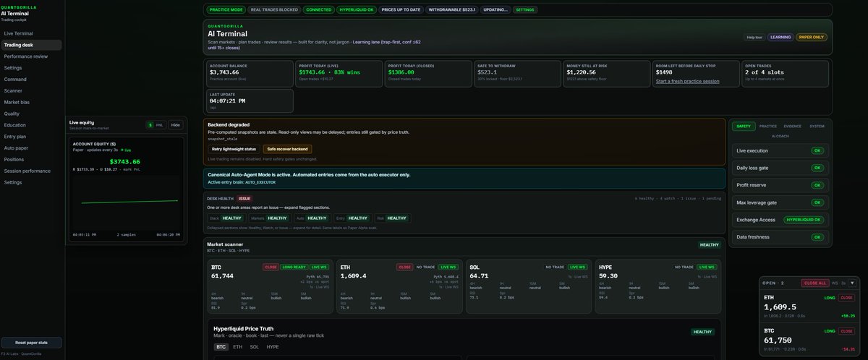Go to Positions in sidebar

pos(31,160)
